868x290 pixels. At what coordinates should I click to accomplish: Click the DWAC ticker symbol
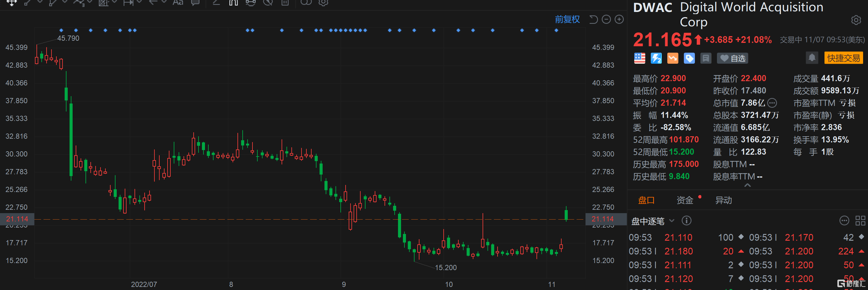652,8
